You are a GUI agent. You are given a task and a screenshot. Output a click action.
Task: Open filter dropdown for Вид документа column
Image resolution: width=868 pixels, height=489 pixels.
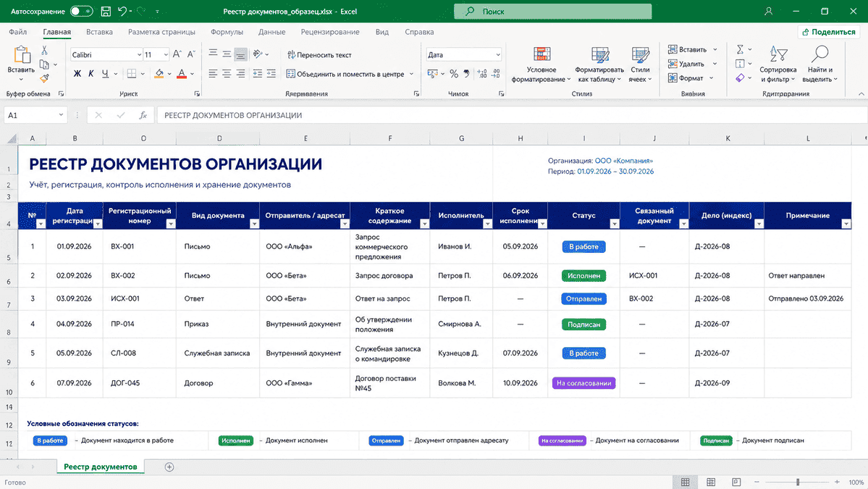(x=254, y=224)
